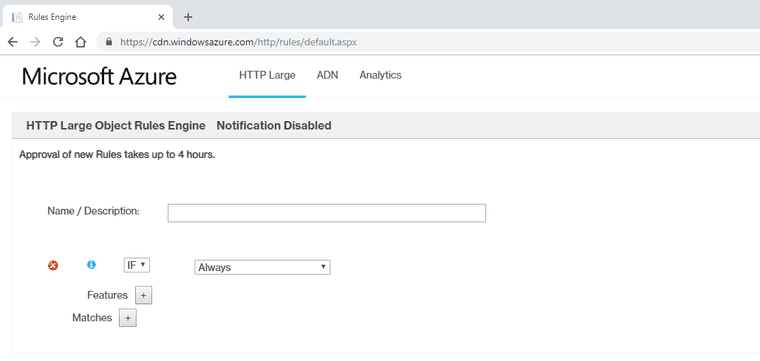Screen dimensions: 760x361
Task: Switch to the ADN tab
Action: (328, 76)
